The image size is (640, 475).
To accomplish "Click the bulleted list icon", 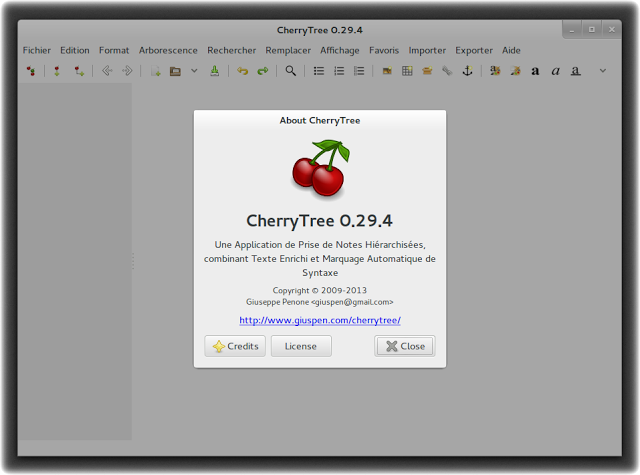I will pyautogui.click(x=319, y=71).
